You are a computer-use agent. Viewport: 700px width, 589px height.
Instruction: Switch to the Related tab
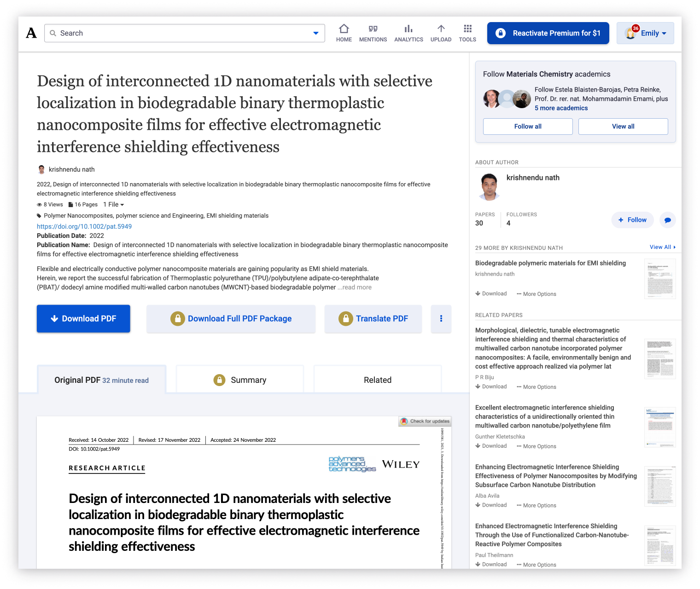[x=378, y=380]
